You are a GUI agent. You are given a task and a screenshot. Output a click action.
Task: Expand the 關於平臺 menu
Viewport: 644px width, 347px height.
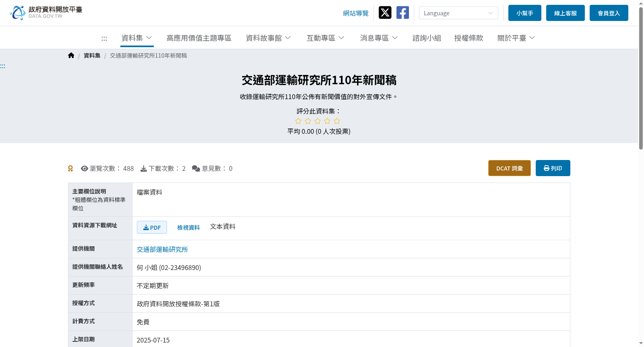point(516,38)
